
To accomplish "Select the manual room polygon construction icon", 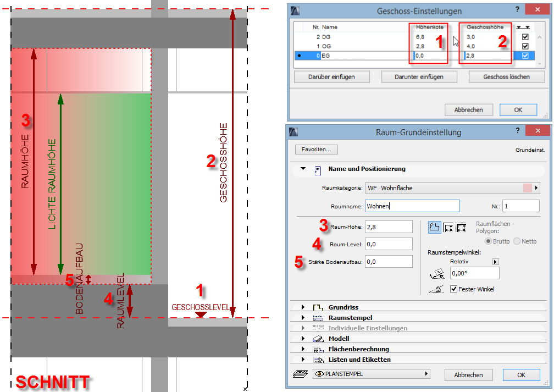I will [435, 227].
